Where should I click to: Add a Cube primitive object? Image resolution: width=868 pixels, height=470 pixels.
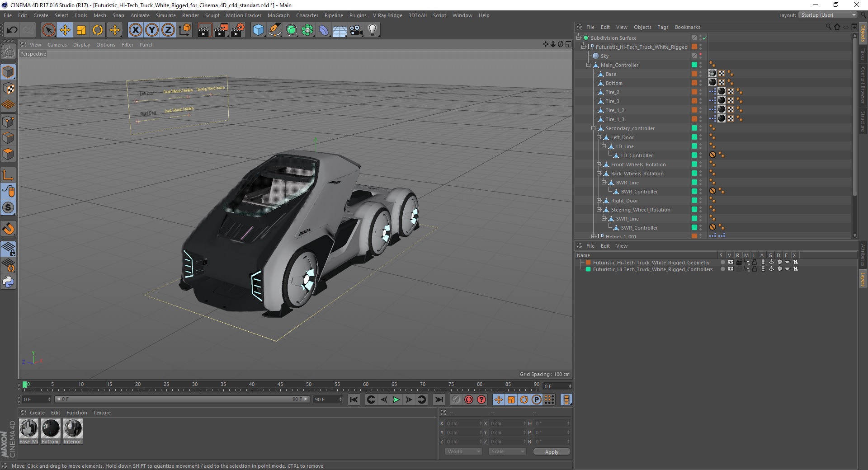tap(258, 30)
